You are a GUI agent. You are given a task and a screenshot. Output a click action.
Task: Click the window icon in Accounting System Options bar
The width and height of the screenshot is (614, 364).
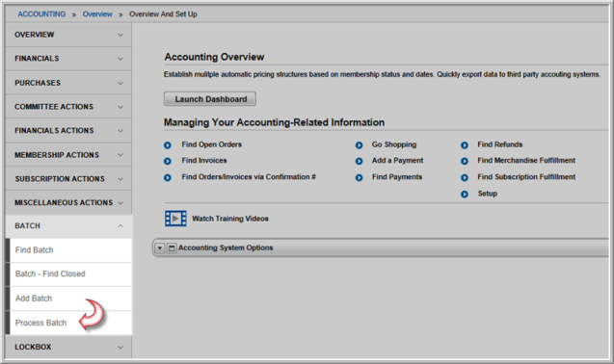[x=172, y=248]
